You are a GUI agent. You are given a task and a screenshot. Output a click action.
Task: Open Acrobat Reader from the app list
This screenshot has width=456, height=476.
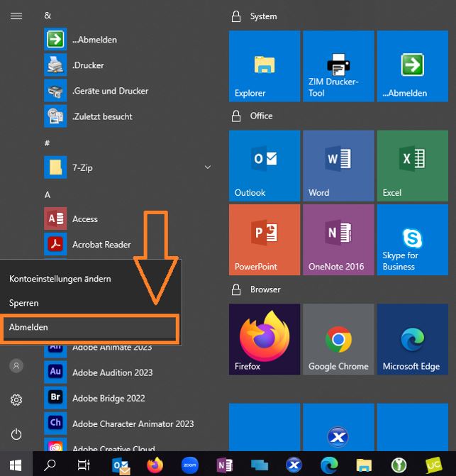pyautogui.click(x=128, y=244)
